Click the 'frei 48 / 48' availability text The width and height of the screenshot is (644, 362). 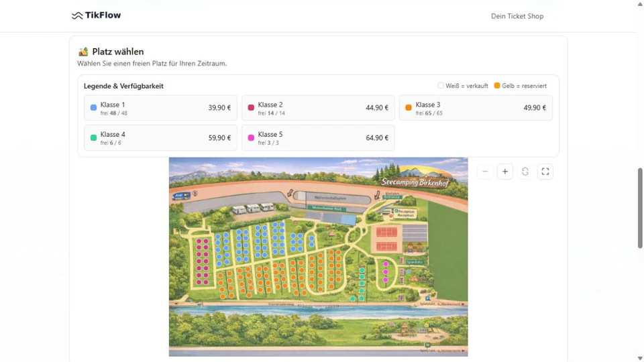[114, 113]
